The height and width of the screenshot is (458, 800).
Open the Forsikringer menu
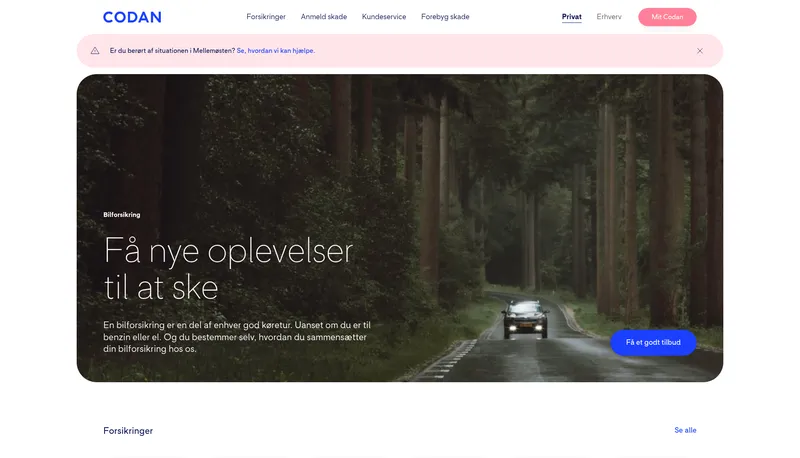click(266, 17)
